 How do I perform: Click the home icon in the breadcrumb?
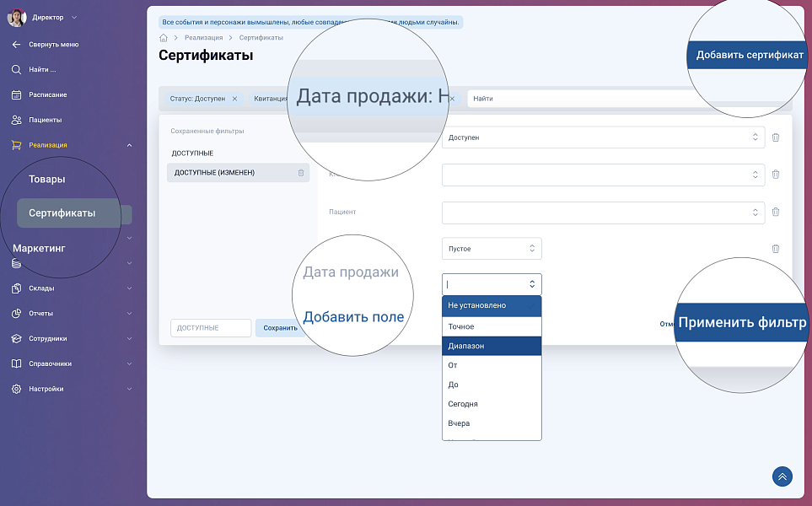click(164, 38)
